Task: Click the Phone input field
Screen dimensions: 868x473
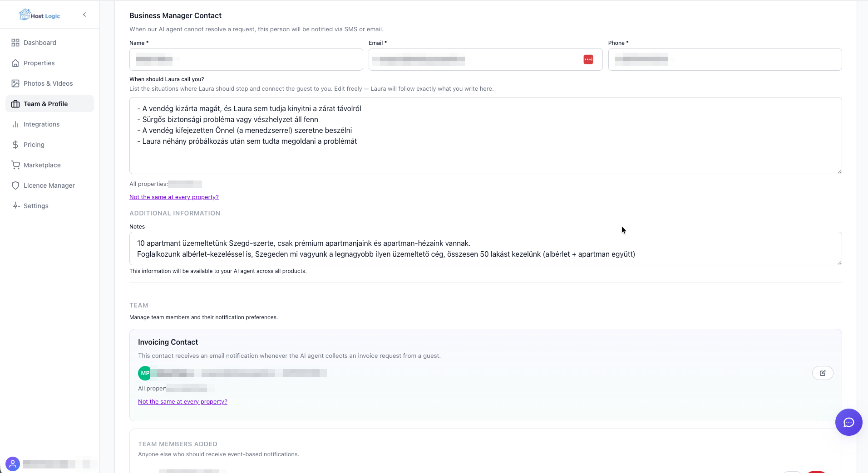Action: (725, 59)
